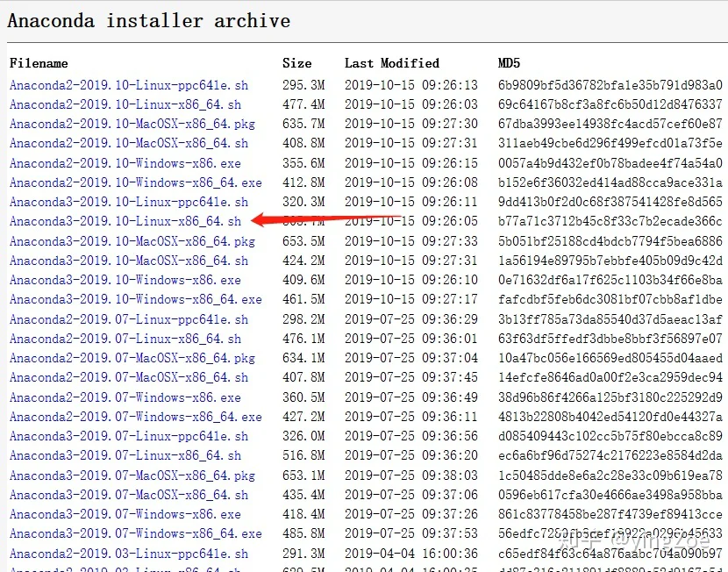Download Anaconda2-2019.10-Linux-x86_64.sh
728x572 pixels.
click(125, 104)
